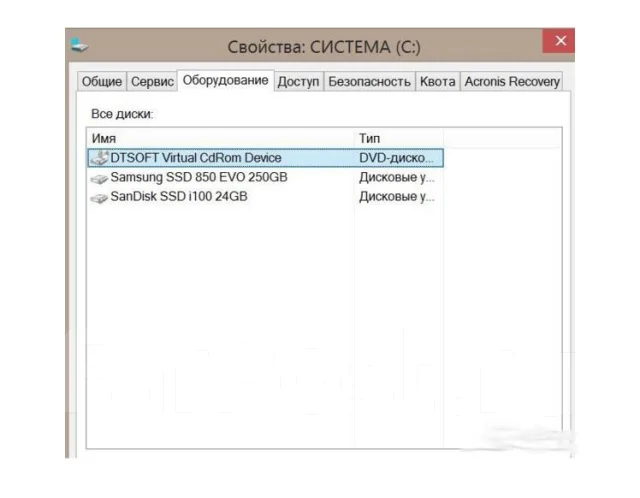Click the type cell of the SanDisk SSD row
Image resolution: width=640 pixels, height=498 pixels.
[x=396, y=196]
